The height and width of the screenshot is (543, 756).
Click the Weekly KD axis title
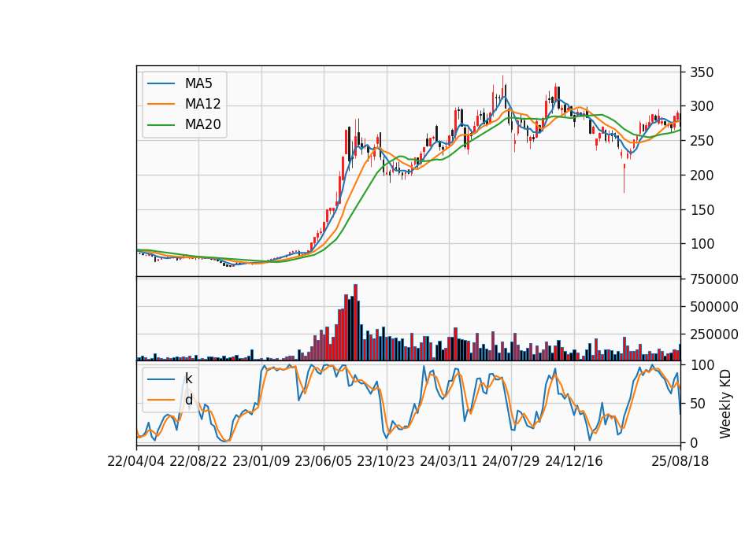pyautogui.click(x=725, y=404)
